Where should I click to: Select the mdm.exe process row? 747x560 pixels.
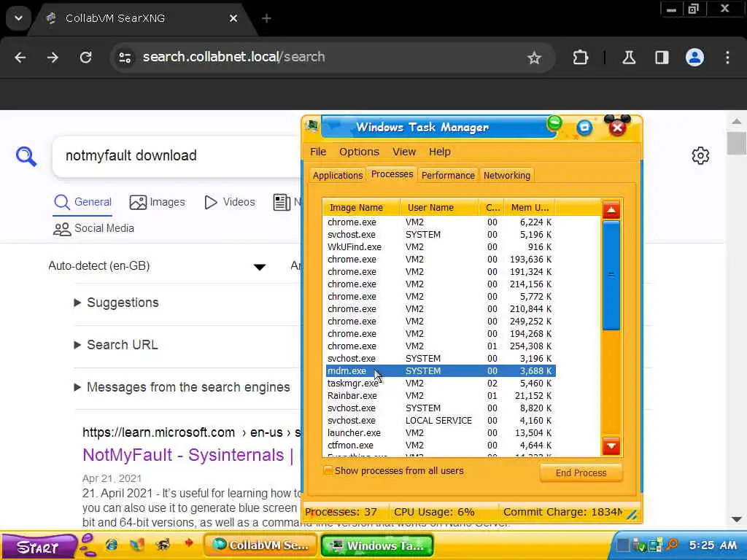tap(440, 371)
